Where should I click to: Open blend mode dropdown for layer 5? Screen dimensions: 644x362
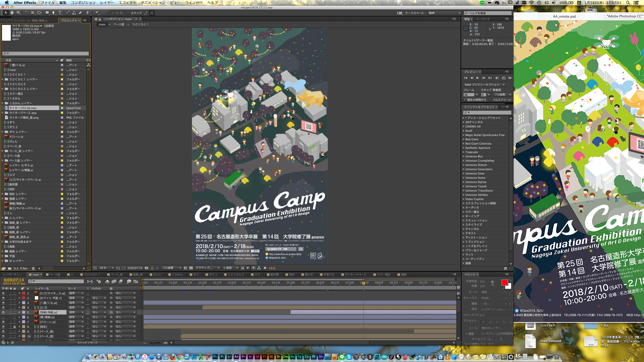coord(76,312)
